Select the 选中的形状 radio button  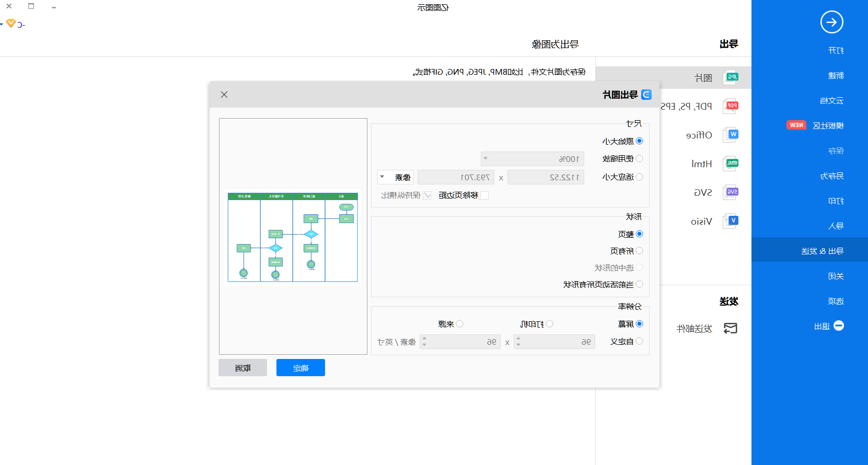pyautogui.click(x=640, y=268)
